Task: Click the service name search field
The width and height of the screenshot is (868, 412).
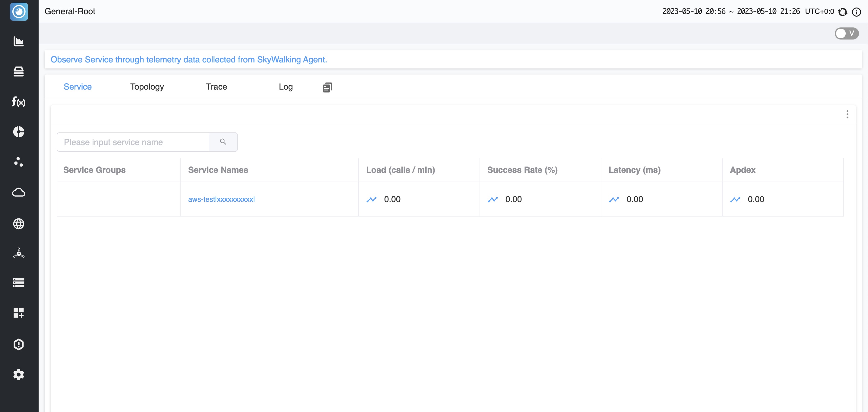Action: 133,142
